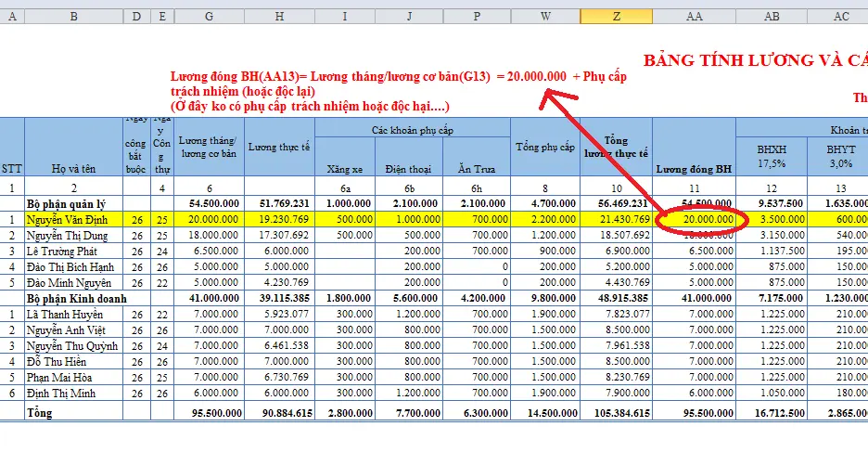Screen dimensions: 868x465
Task: Click the name cell Đào Thị Bích Hạnh
Action: point(73,267)
